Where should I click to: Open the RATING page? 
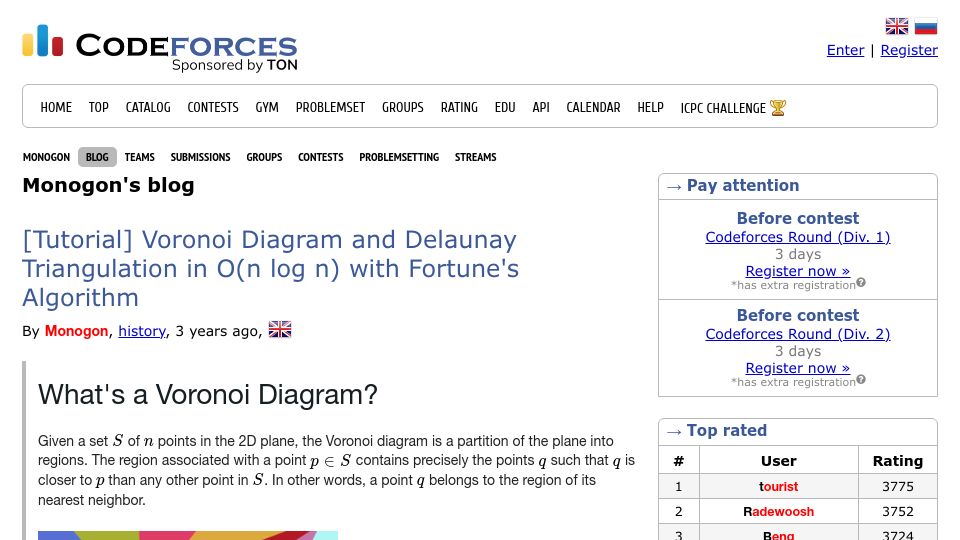(459, 107)
